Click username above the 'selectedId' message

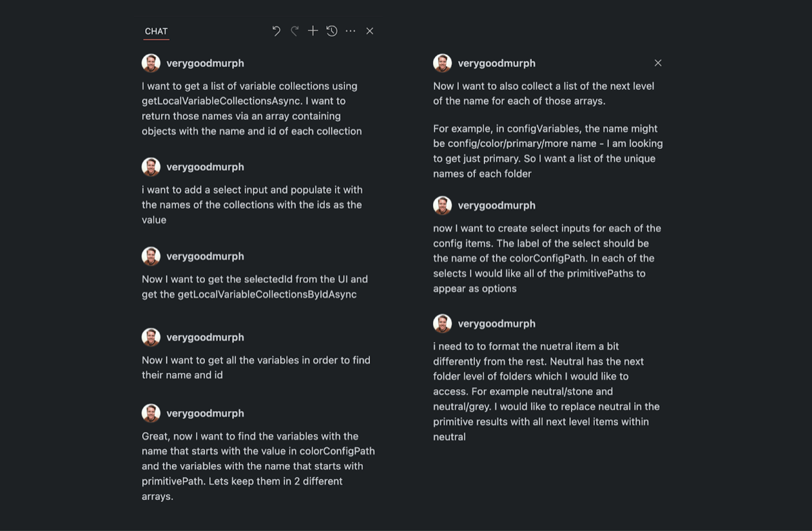pos(205,256)
